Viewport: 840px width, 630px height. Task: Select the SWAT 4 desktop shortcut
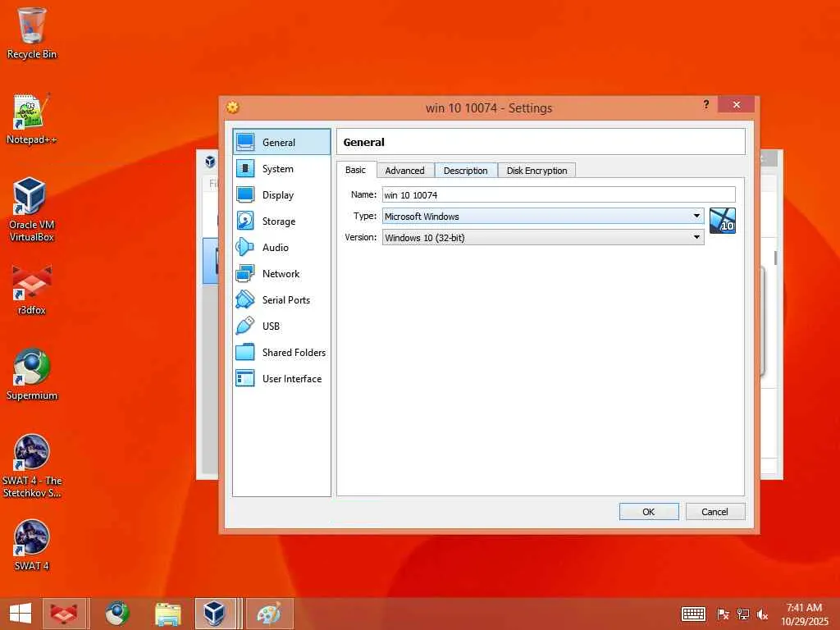click(32, 546)
